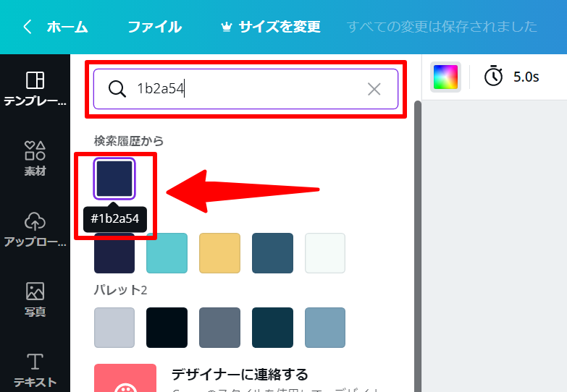Click the デザイナーに連絡する heading
This screenshot has height=392, width=567.
[240, 375]
